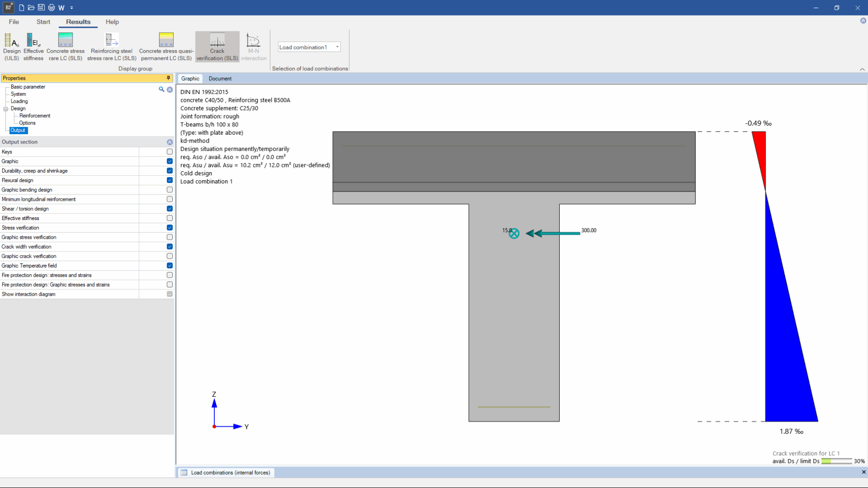The height and width of the screenshot is (488, 868).
Task: Activate Crack verification (SLS) display
Action: tap(217, 46)
